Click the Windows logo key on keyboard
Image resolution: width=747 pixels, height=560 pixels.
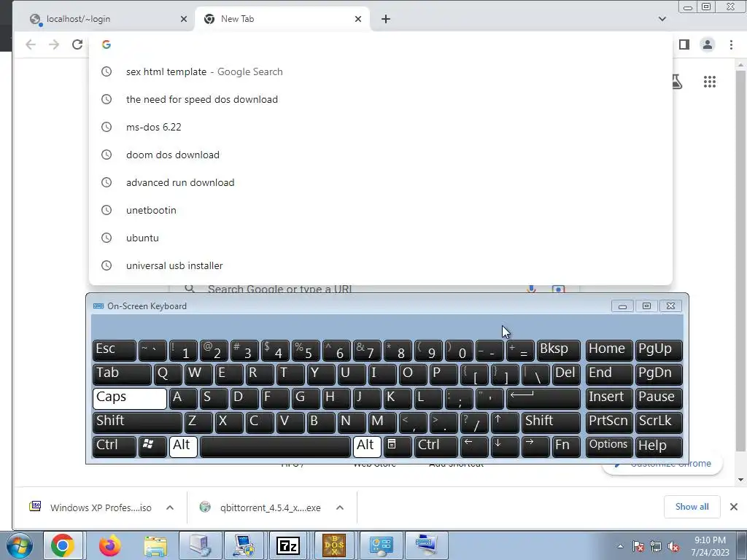(x=152, y=446)
